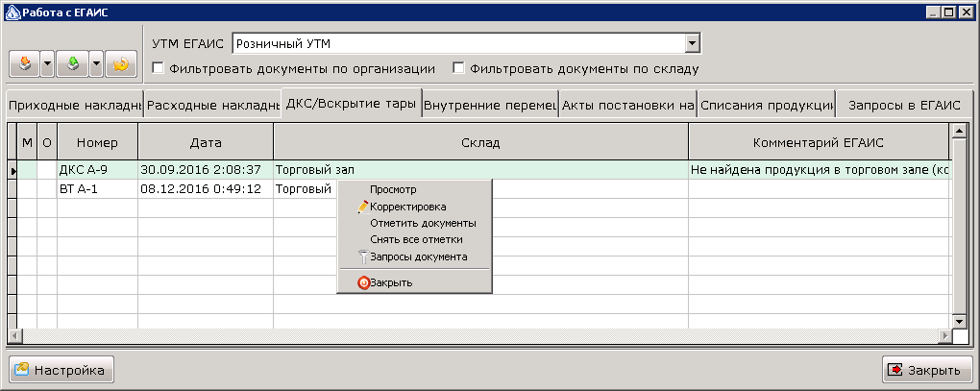980x391 pixels.
Task: Choose Запросы документа in context menu
Action: (414, 257)
